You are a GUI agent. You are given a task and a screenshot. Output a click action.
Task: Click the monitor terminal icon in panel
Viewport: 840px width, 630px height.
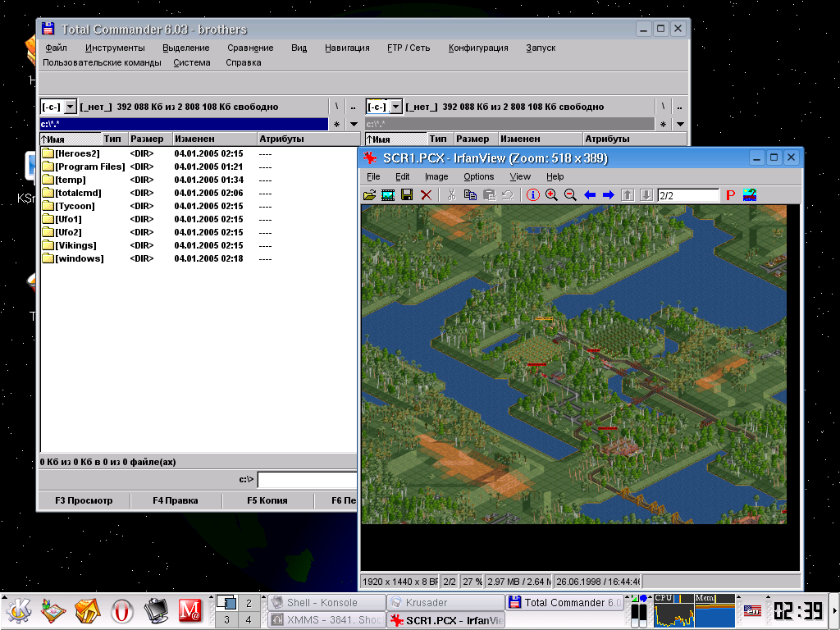[156, 612]
